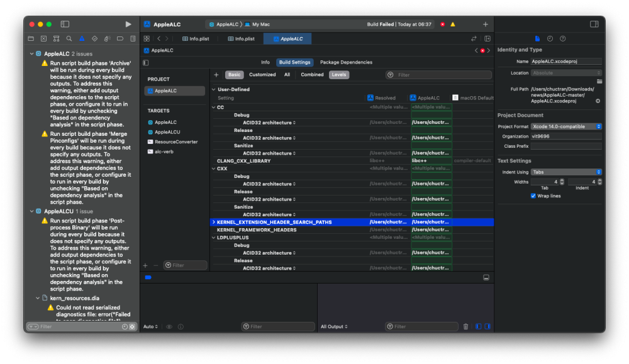629x364 pixels.
Task: Go forward in editor history
Action: pos(167,39)
